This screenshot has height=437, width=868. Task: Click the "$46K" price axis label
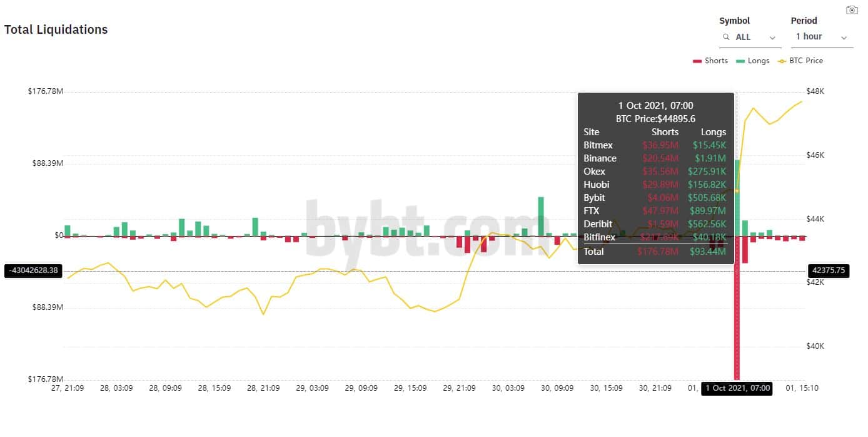pos(815,155)
